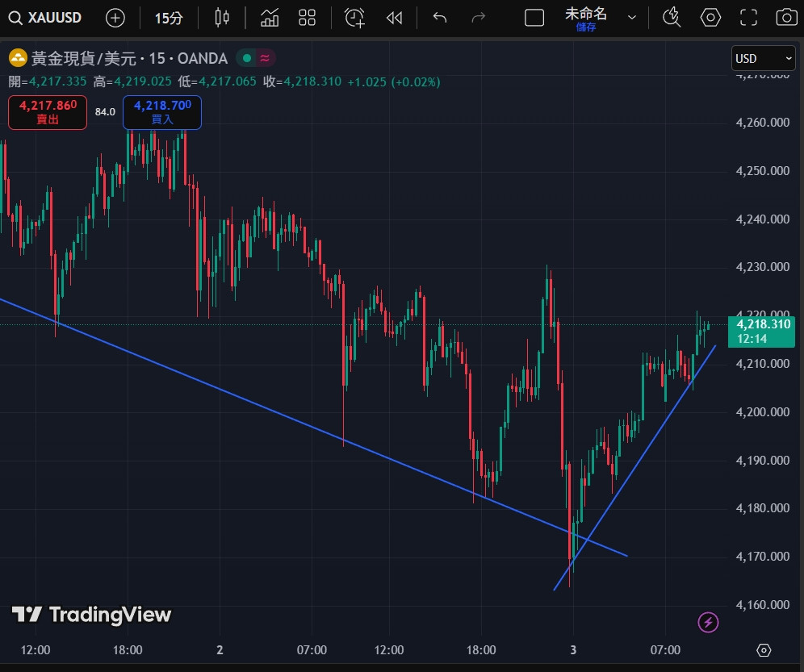Image resolution: width=804 pixels, height=672 pixels.
Task: Redo the chart action
Action: pyautogui.click(x=478, y=18)
